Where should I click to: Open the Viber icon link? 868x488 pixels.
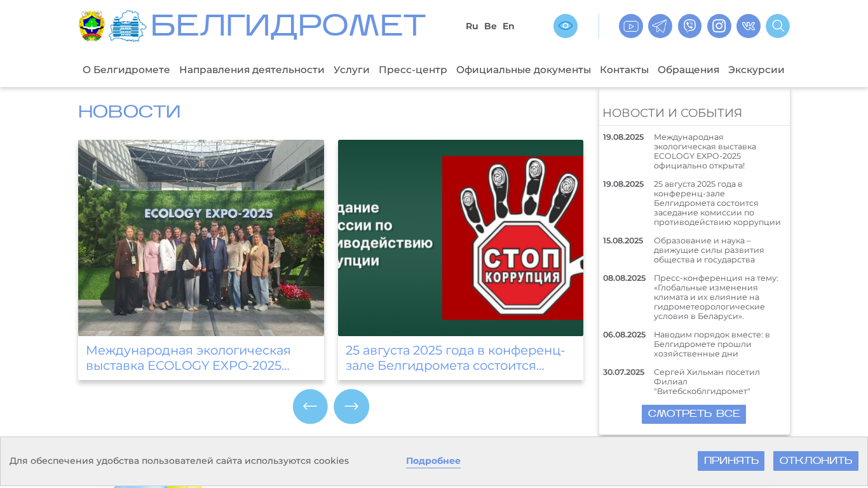(689, 26)
